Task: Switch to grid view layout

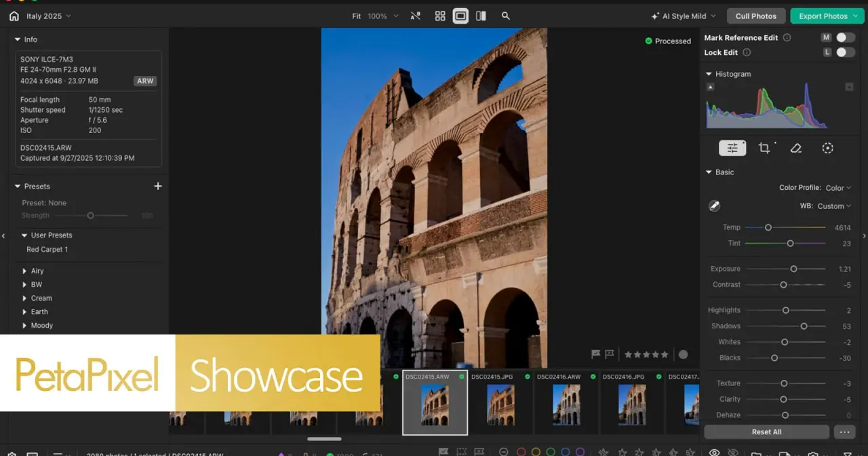Action: point(440,16)
